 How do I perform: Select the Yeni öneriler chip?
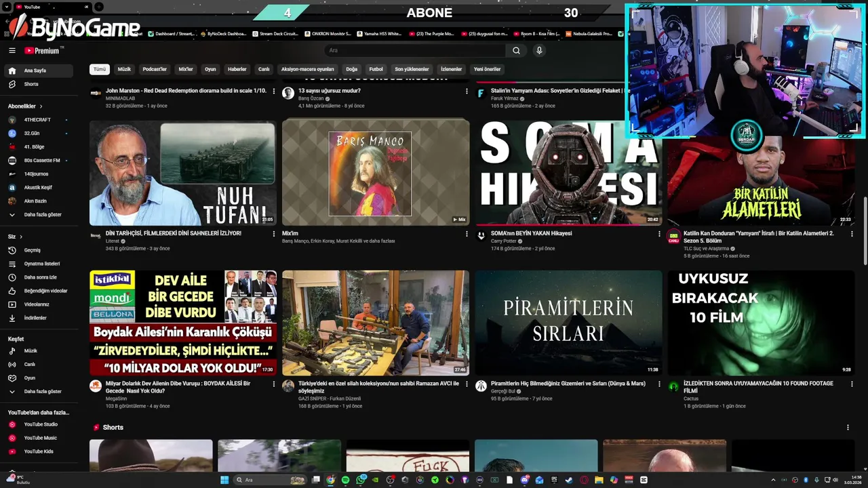pos(487,69)
